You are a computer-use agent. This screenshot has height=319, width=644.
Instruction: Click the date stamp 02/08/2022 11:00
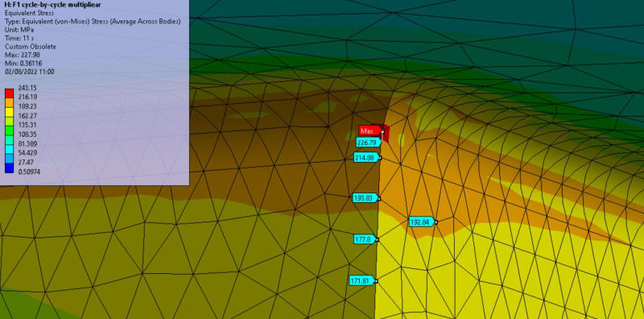tap(29, 72)
